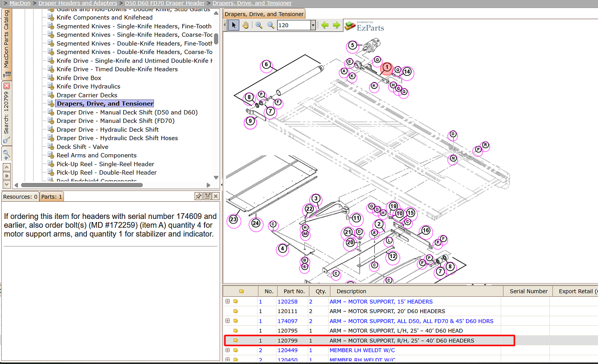This screenshot has width=598, height=364.
Task: Expand part row 120449
Action: pyautogui.click(x=228, y=350)
